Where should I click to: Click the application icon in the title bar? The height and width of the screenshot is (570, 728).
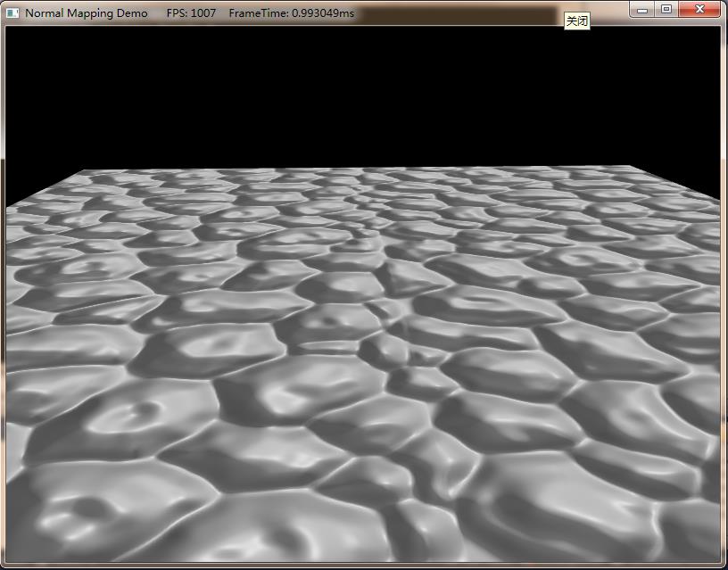click(12, 13)
